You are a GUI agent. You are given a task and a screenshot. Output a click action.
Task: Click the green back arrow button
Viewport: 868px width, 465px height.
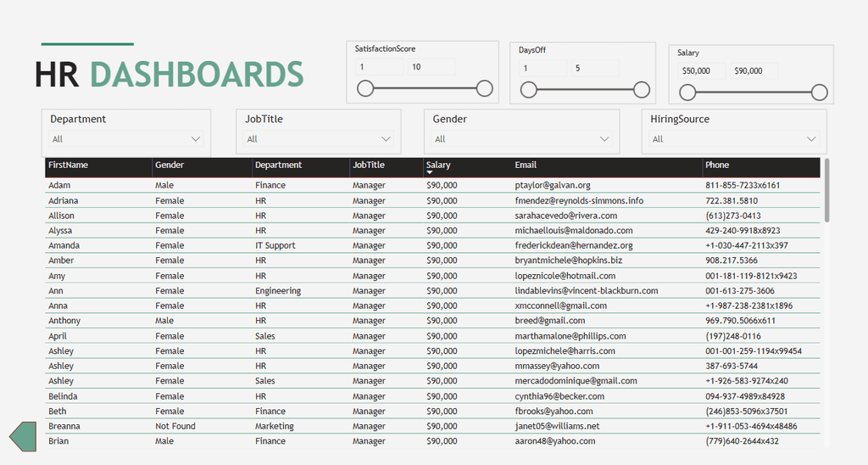point(23,436)
